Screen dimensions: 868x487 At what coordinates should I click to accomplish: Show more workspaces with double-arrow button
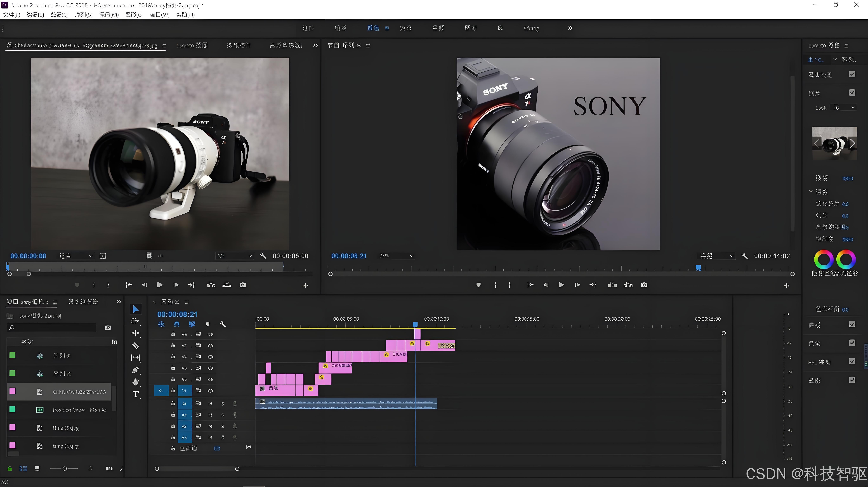pos(570,28)
